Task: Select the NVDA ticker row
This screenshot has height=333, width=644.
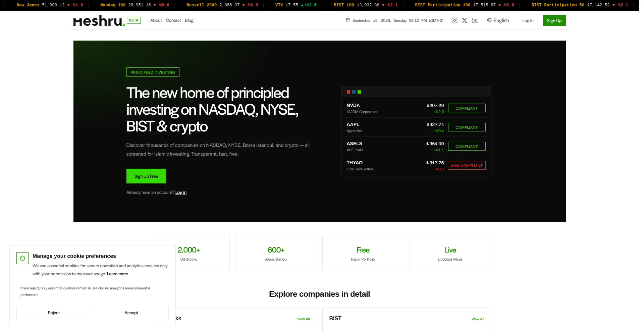Action: pyautogui.click(x=416, y=108)
